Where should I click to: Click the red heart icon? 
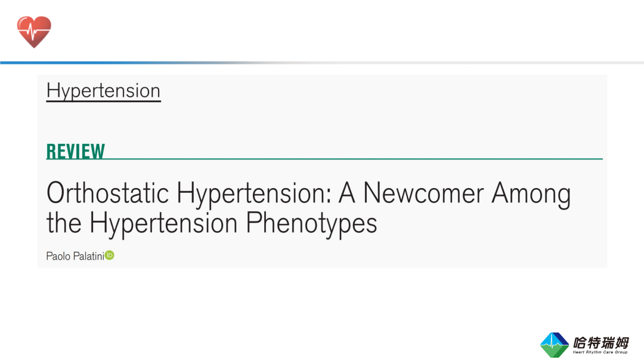point(34,32)
